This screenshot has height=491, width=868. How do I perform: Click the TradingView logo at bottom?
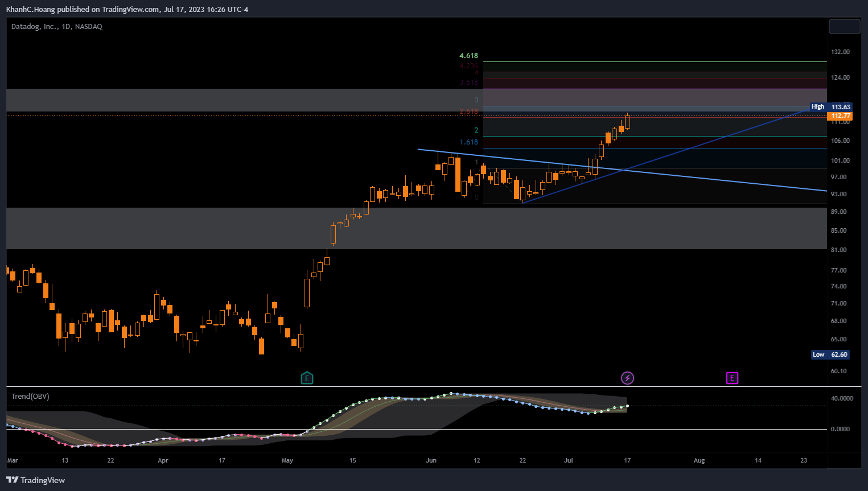point(36,480)
